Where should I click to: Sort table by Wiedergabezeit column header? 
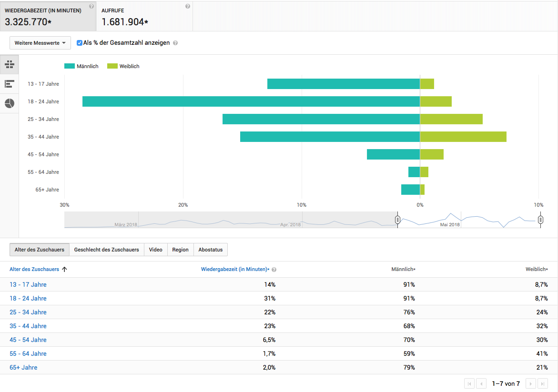234,269
